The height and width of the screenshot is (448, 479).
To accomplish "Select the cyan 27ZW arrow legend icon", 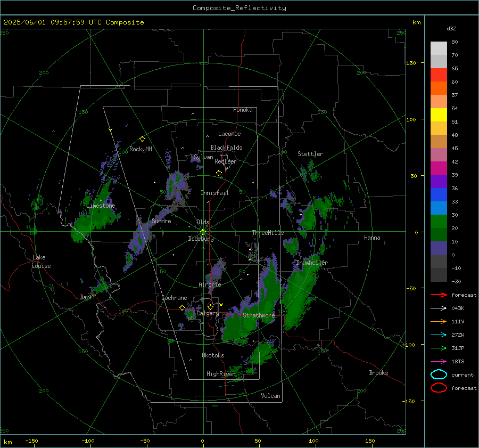I will 439,335.
